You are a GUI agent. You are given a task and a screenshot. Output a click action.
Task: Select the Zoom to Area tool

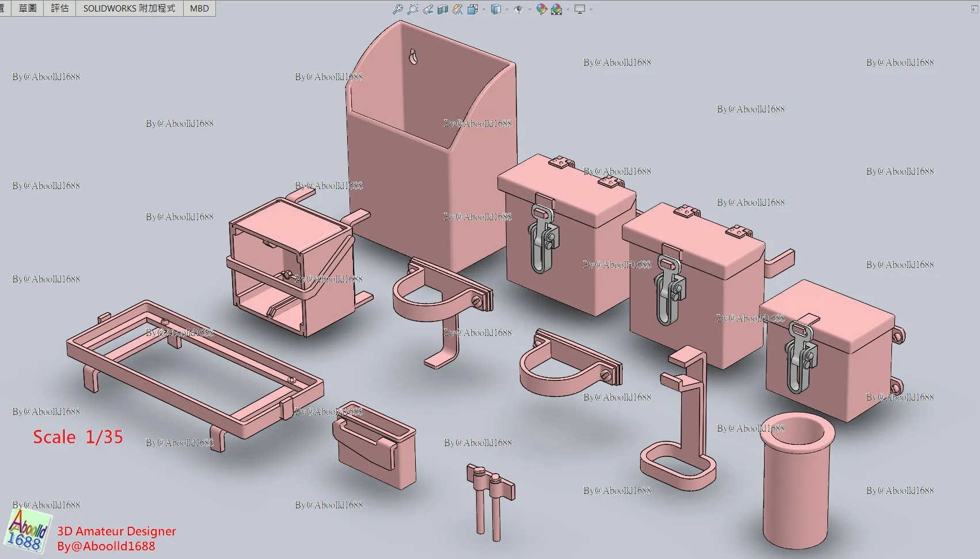[413, 9]
